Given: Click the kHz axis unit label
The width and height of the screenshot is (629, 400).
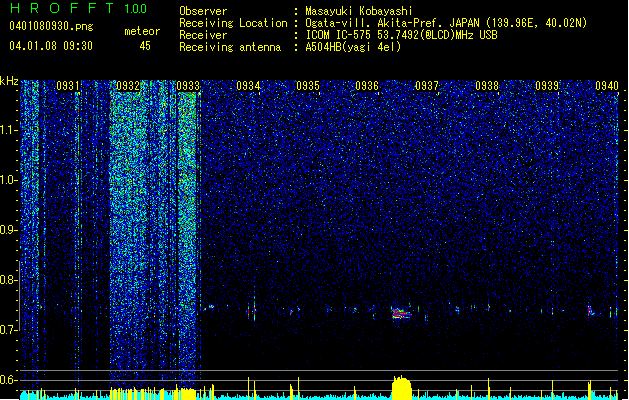Looking at the screenshot, I should point(9,81).
